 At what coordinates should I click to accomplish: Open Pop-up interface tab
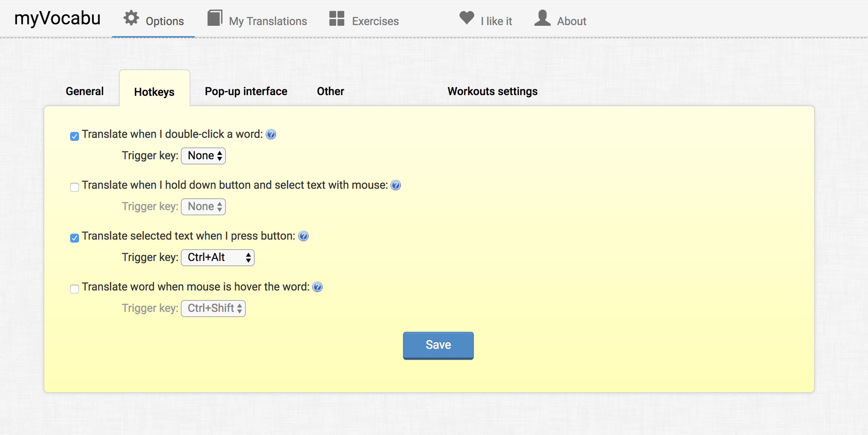click(x=245, y=91)
